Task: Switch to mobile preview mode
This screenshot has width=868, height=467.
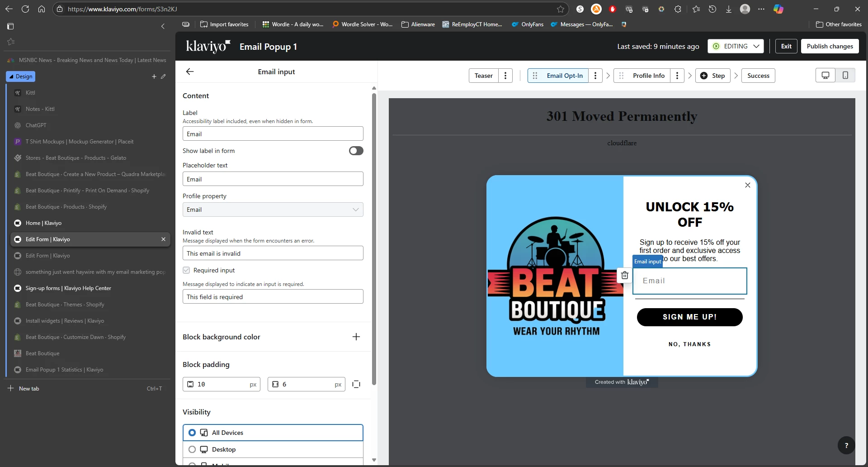Action: tap(845, 76)
